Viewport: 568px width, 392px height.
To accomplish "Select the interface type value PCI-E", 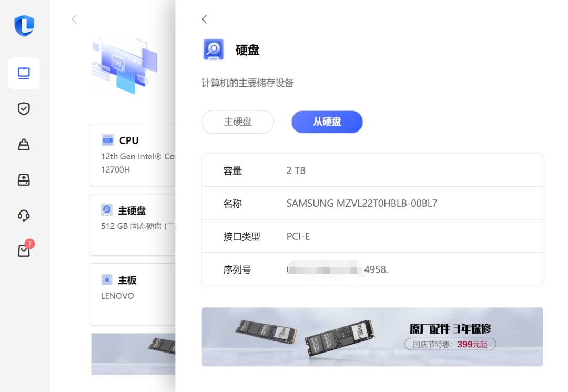I will [298, 237].
